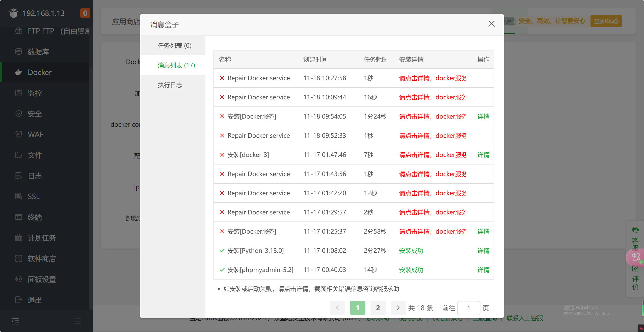Click previous page arrow button
644x332 pixels.
337,308
